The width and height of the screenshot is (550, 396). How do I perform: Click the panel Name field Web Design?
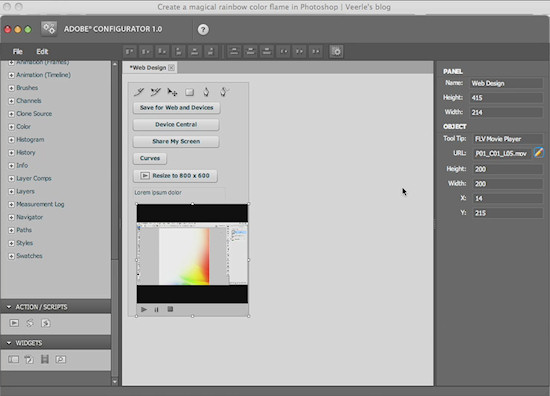[x=506, y=83]
